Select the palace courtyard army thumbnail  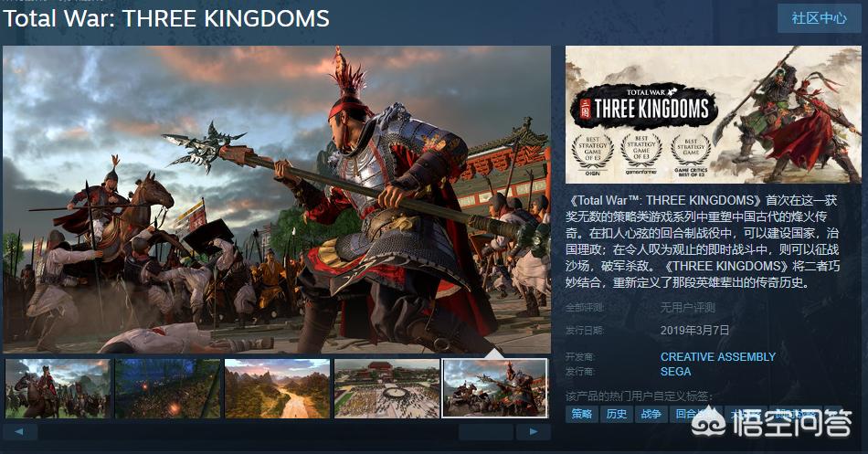(386, 388)
